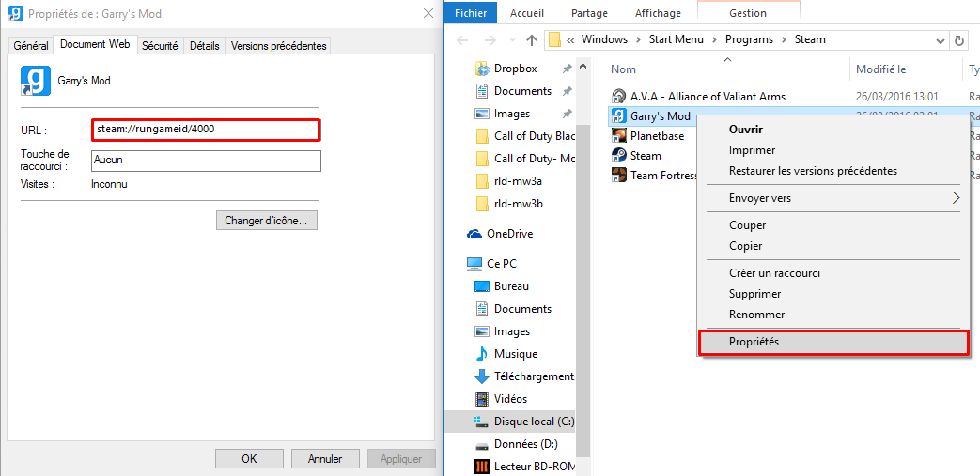
Task: Click the Ce PC computer icon
Action: click(474, 264)
